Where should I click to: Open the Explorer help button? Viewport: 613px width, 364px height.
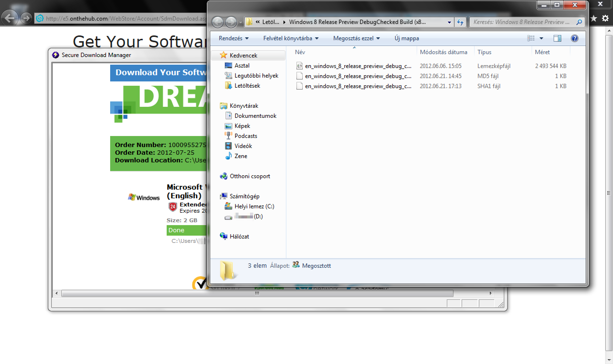[575, 38]
